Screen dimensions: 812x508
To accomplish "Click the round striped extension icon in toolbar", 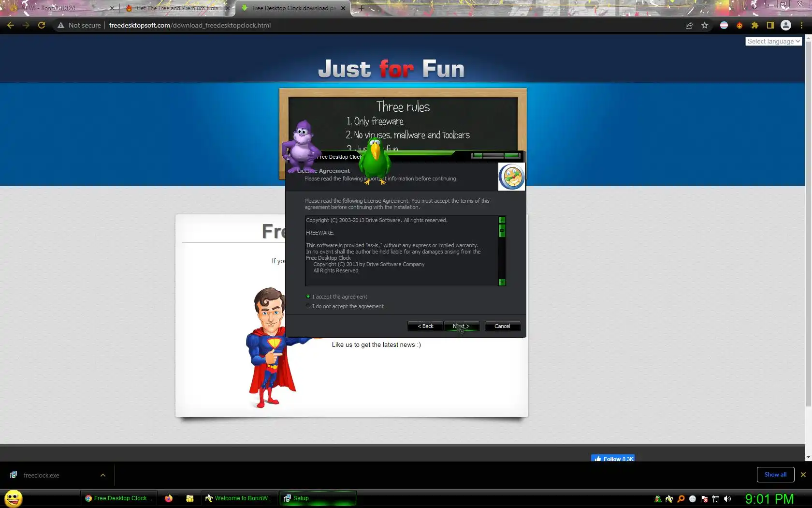I will click(724, 25).
